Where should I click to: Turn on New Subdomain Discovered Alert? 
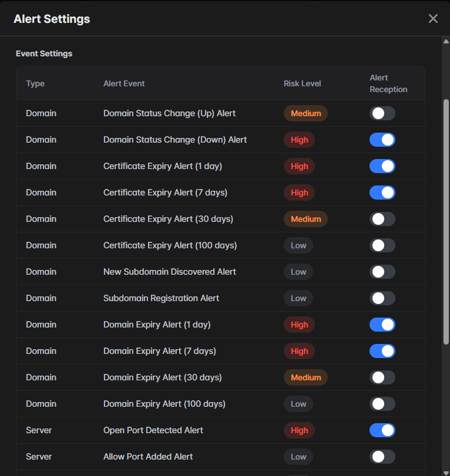click(x=382, y=272)
